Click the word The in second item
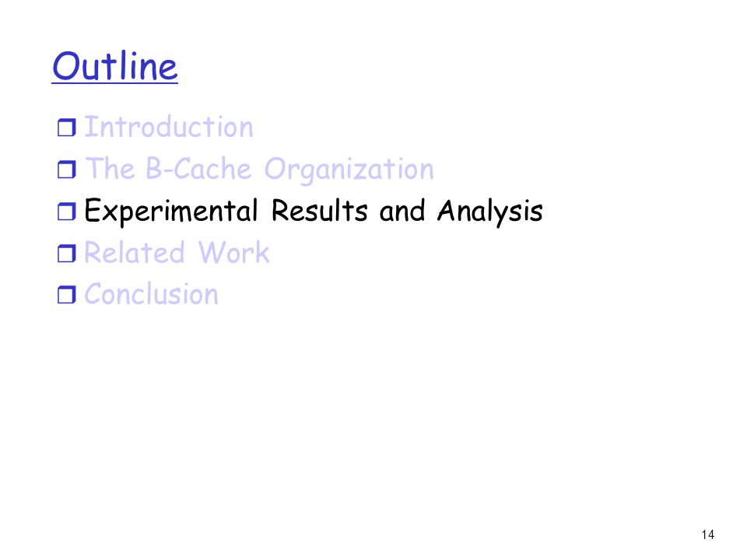 coord(110,169)
